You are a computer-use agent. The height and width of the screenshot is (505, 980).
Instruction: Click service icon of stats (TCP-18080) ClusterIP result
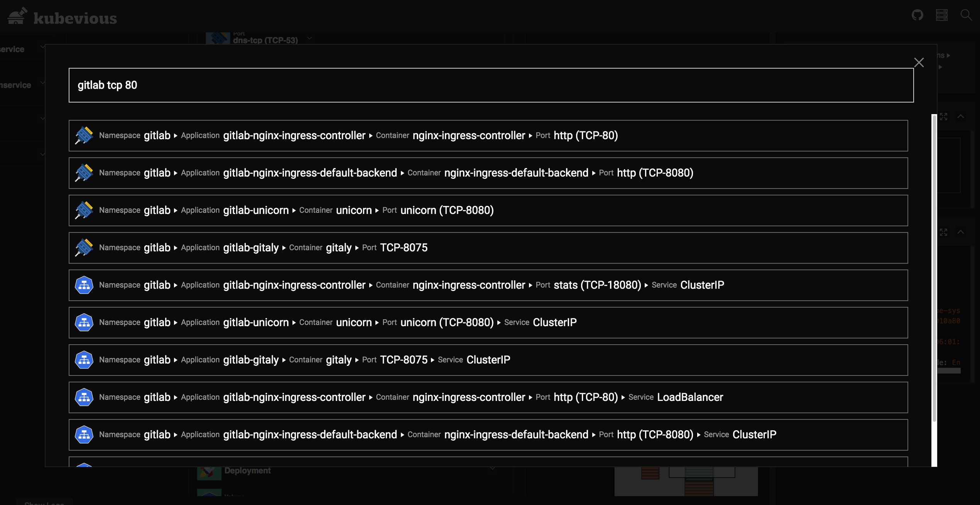point(84,285)
